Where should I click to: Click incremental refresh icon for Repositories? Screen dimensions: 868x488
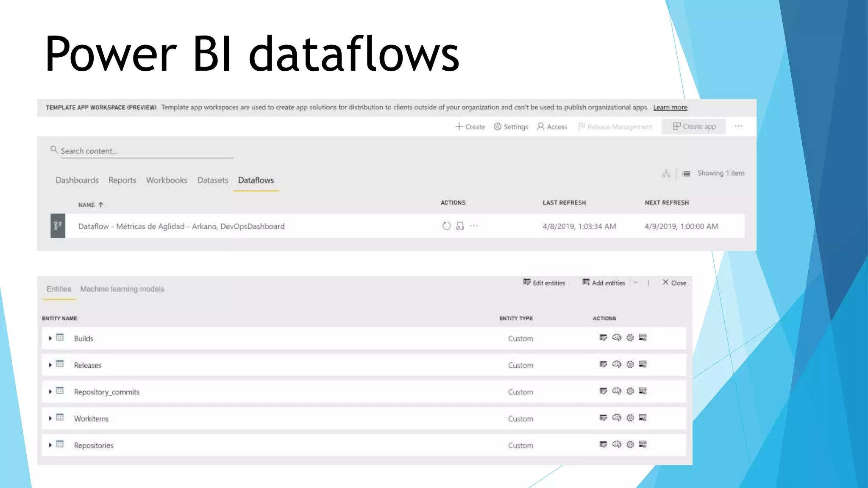[x=643, y=444]
